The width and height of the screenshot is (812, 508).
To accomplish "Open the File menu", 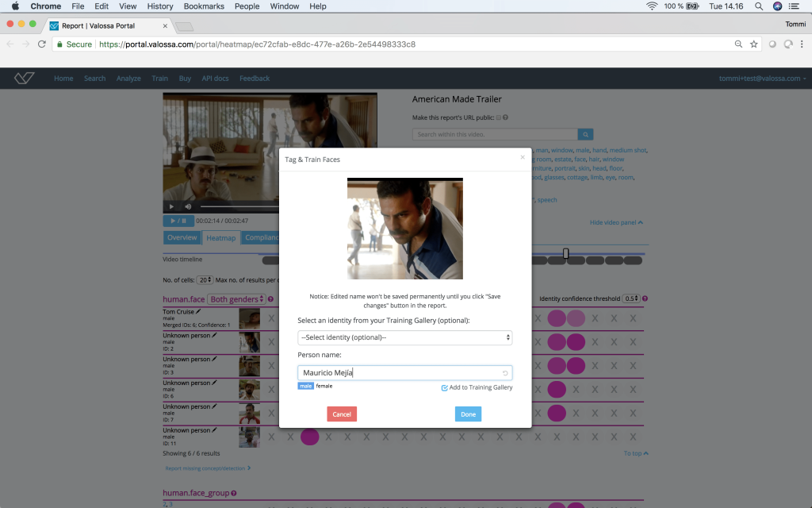I will tap(78, 6).
